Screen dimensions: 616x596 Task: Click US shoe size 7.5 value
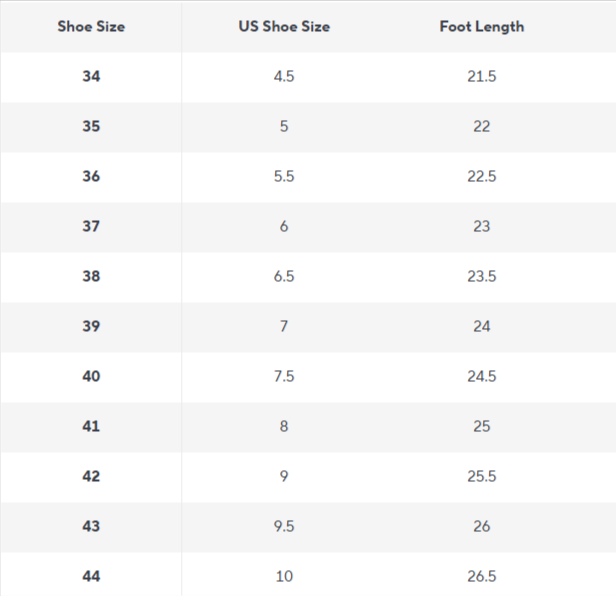click(x=284, y=377)
